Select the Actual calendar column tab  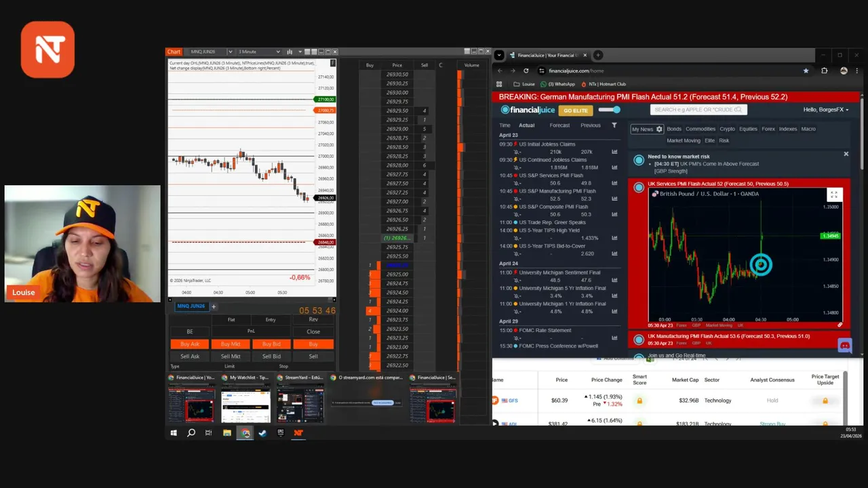(526, 125)
